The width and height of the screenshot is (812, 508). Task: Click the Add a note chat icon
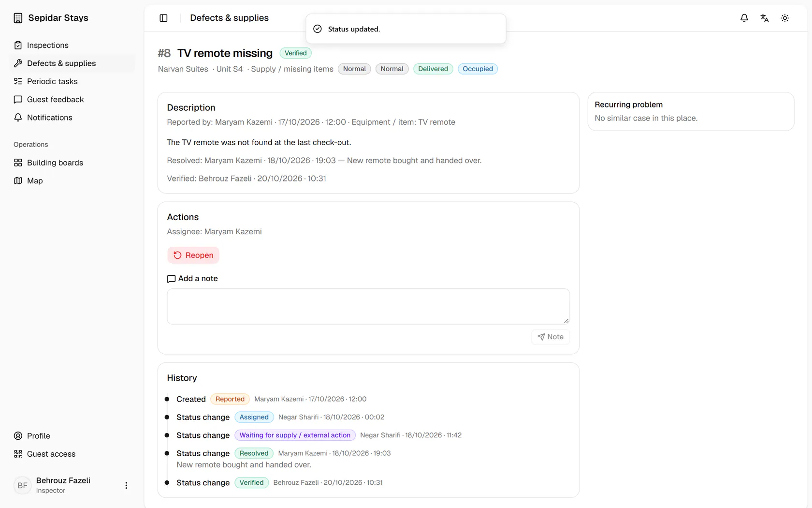pos(171,279)
